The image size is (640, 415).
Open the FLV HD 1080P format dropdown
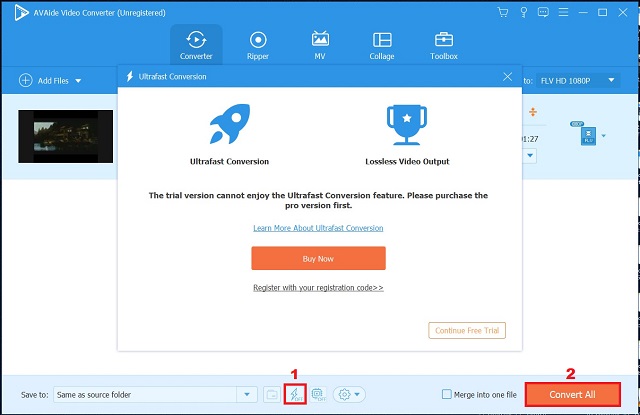pos(578,80)
